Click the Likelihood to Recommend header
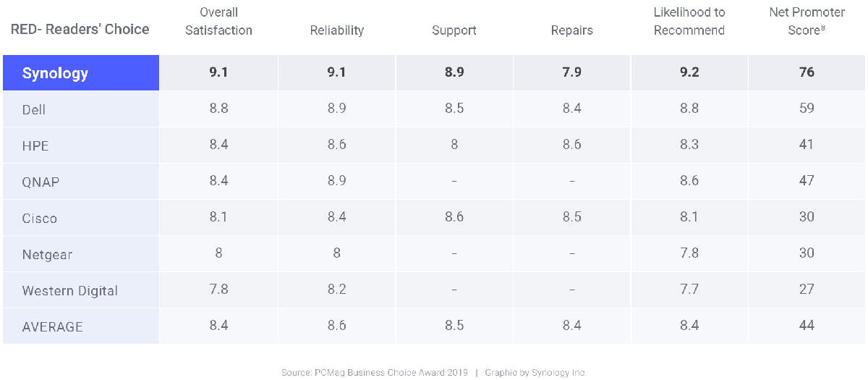 (x=689, y=22)
